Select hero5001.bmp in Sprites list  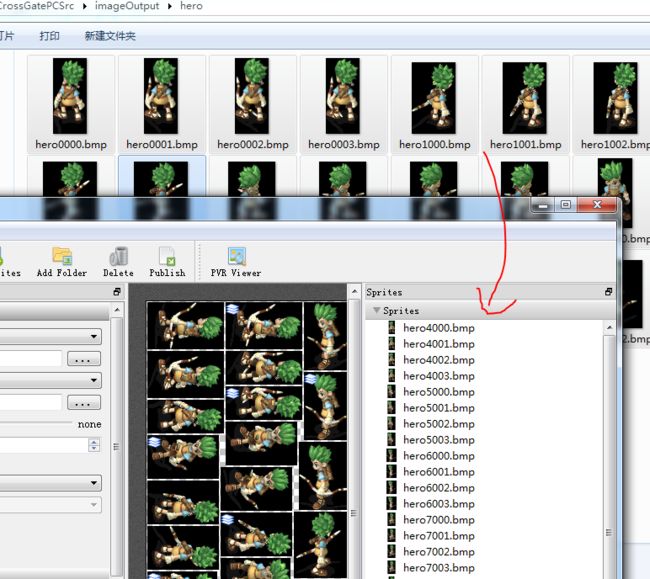click(439, 408)
